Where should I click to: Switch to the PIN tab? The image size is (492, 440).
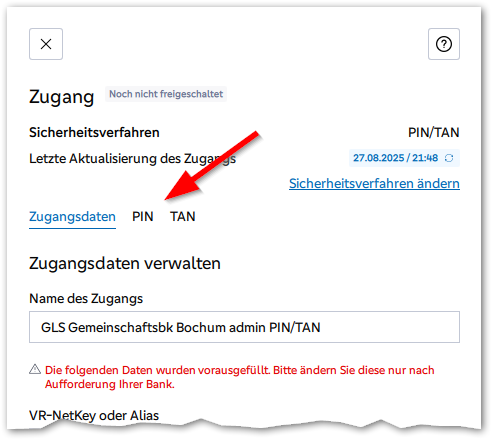(143, 217)
